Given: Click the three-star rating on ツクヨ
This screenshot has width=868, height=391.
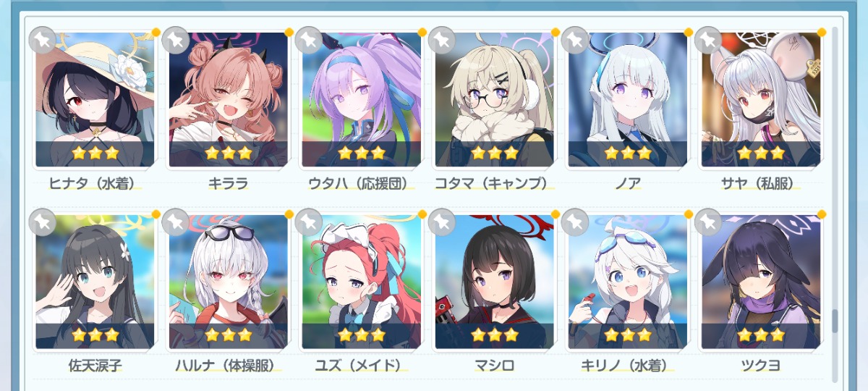Looking at the screenshot, I should tap(760, 335).
